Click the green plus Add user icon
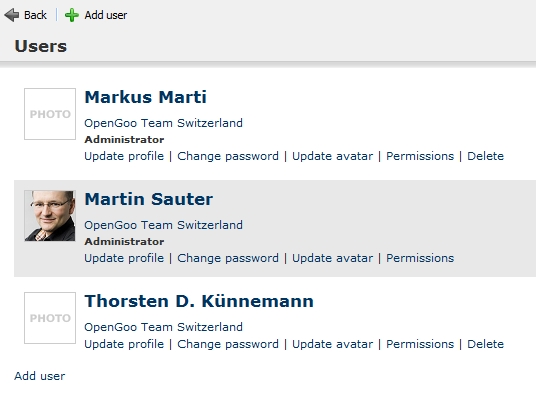 pyautogui.click(x=72, y=15)
